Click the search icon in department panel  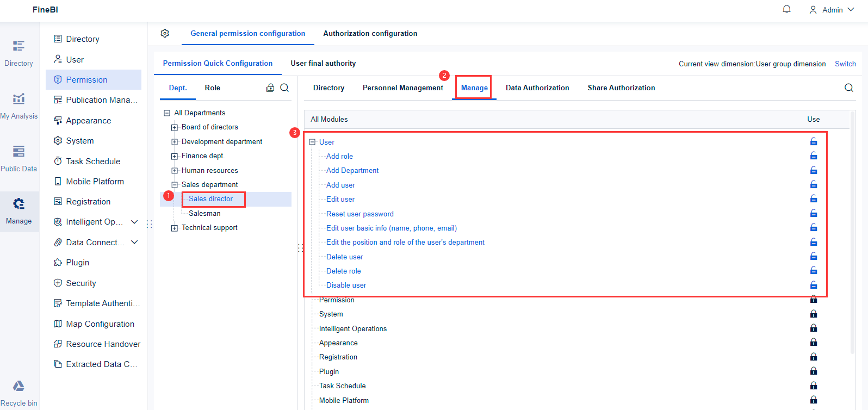coord(284,88)
